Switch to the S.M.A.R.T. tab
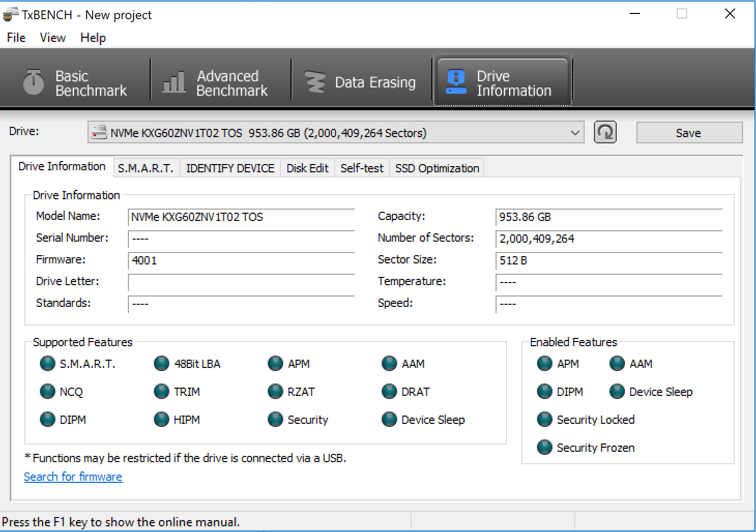 tap(146, 168)
